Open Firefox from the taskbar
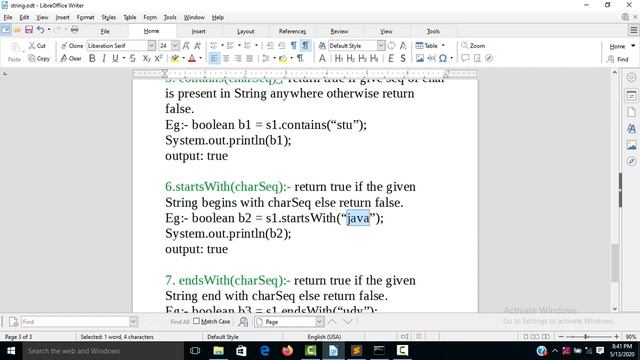Screen dimensions: 640x360 (x=287, y=351)
